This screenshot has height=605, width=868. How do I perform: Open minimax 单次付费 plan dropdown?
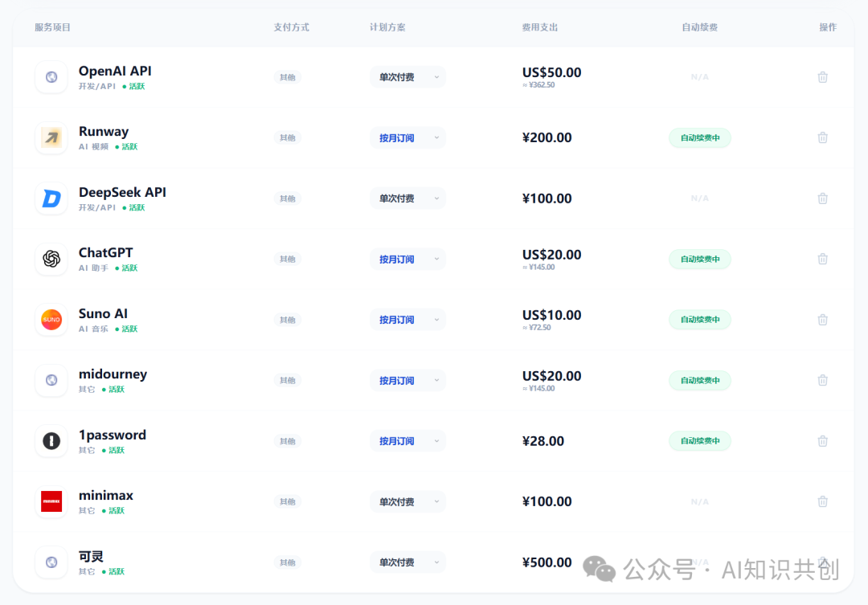click(408, 501)
